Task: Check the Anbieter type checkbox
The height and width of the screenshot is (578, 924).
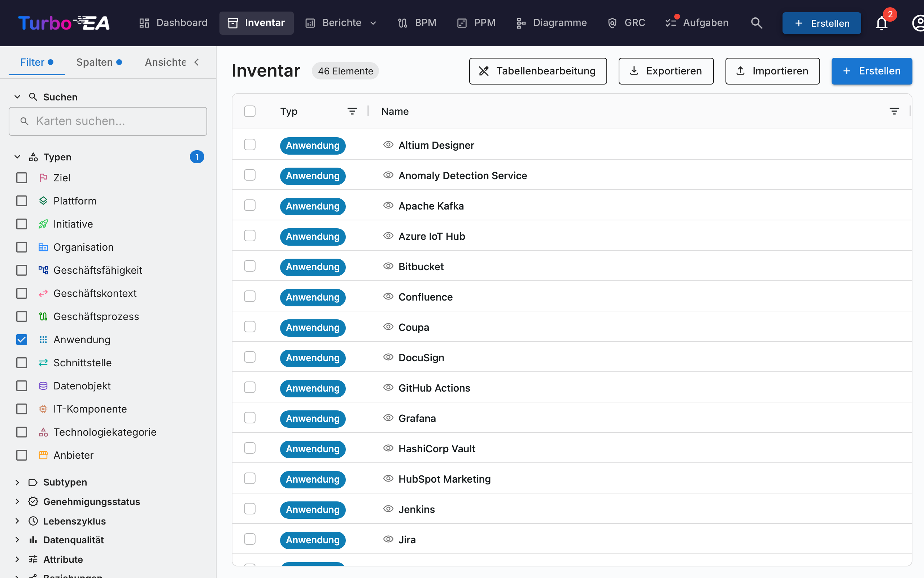Action: pyautogui.click(x=22, y=455)
